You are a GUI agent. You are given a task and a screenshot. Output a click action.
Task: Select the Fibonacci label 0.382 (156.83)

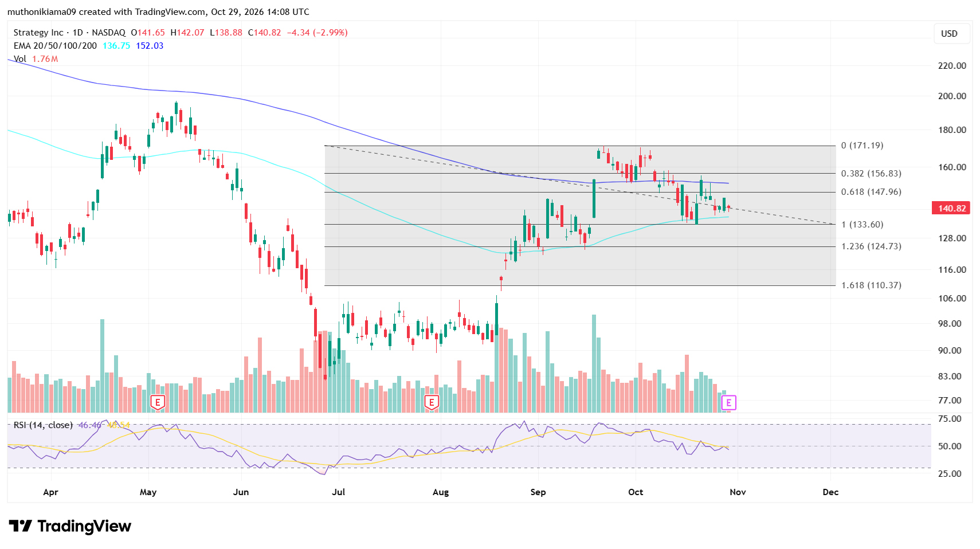point(871,174)
